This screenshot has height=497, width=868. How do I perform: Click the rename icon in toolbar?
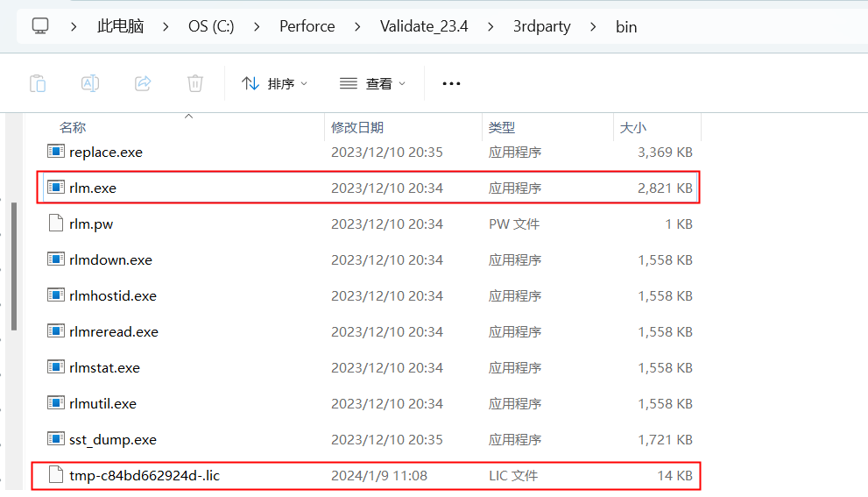[x=89, y=83]
